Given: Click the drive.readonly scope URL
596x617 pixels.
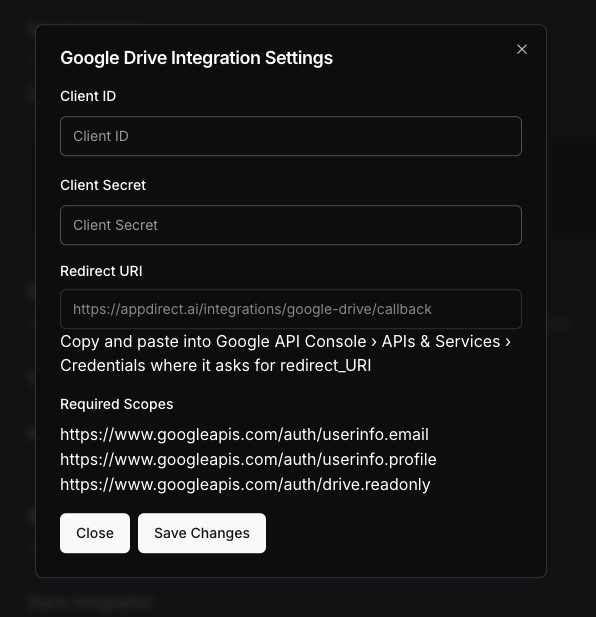Looking at the screenshot, I should (245, 484).
